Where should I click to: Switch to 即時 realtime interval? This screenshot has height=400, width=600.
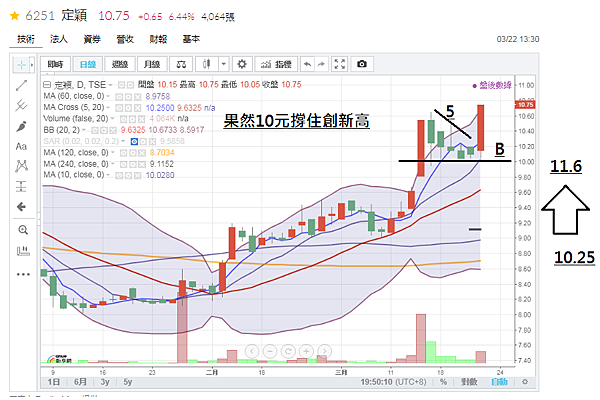tap(55, 64)
